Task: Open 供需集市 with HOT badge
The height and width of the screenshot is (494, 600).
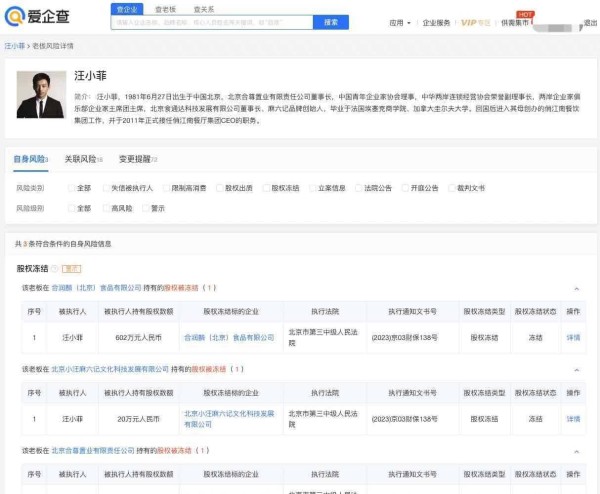Action: click(x=515, y=23)
